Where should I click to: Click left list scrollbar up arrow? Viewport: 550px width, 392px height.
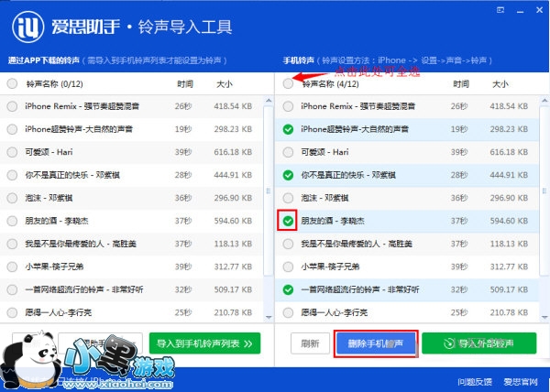pyautogui.click(x=269, y=101)
